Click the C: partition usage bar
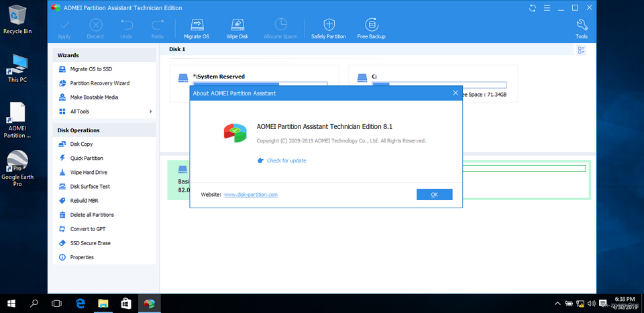Viewport: 644px width, 313px height. click(x=439, y=85)
